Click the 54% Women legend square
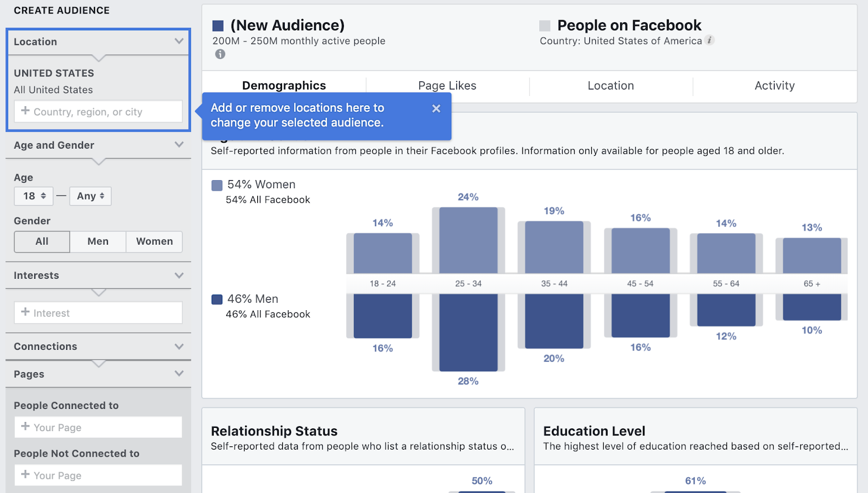This screenshot has height=493, width=868. tap(217, 185)
